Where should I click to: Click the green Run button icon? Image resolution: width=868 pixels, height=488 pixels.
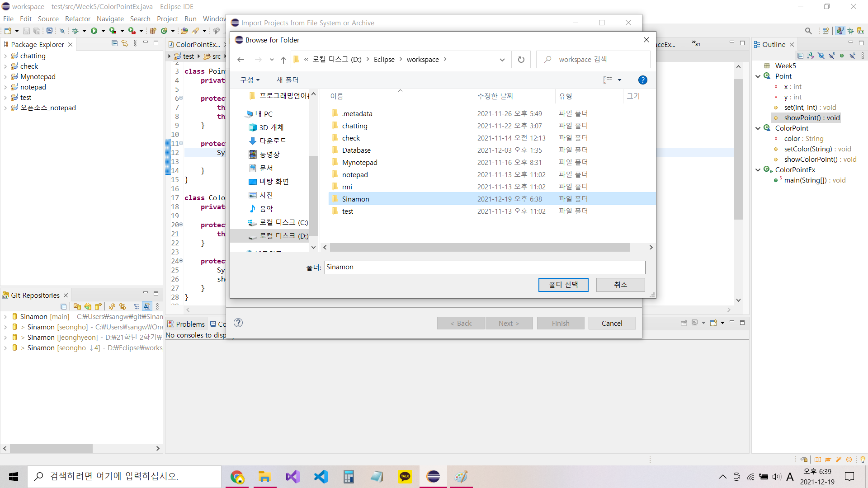pyautogui.click(x=94, y=31)
